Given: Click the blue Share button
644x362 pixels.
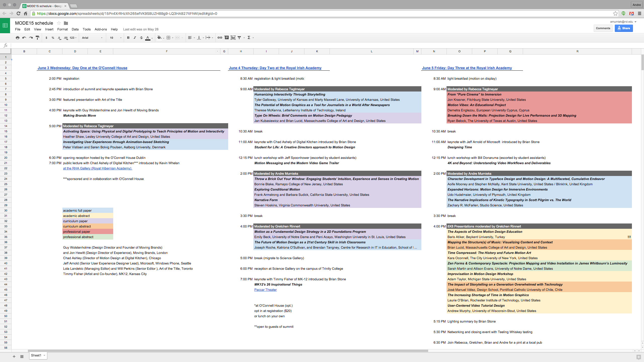Looking at the screenshot, I should tap(624, 28).
